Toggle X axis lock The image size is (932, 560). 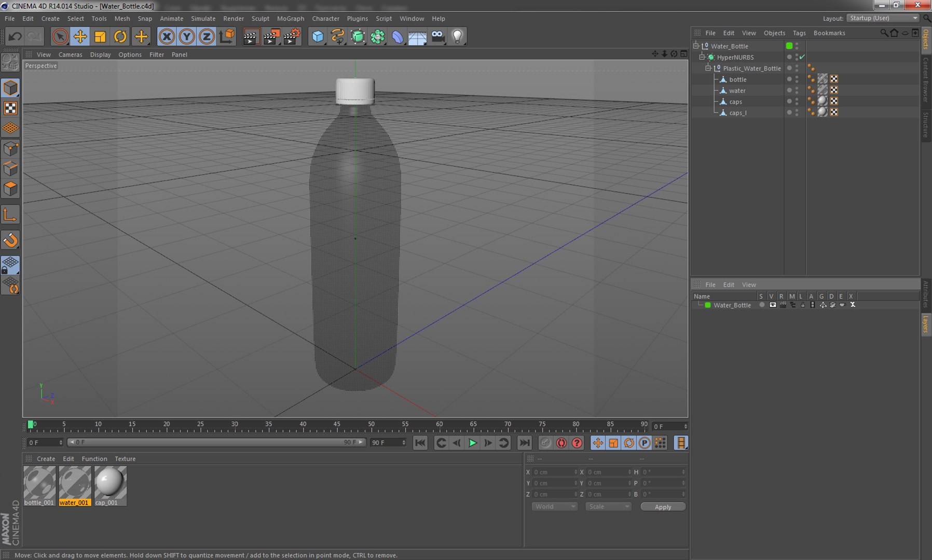click(x=167, y=36)
